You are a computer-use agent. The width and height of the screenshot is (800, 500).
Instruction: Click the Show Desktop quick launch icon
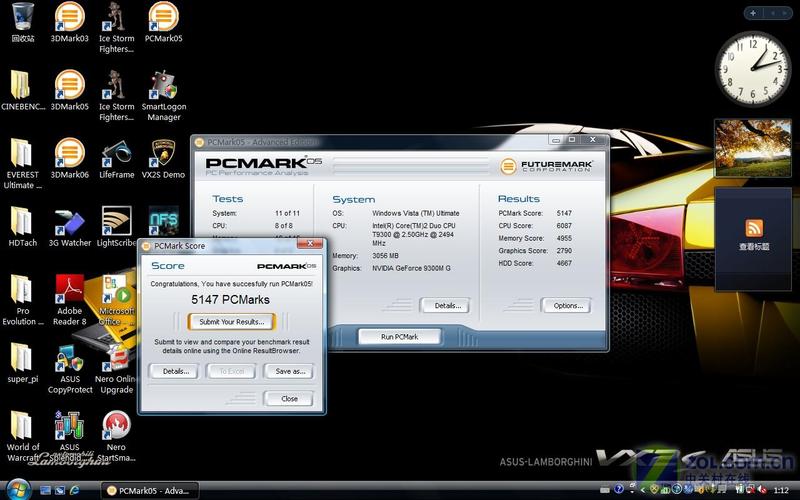(x=45, y=490)
